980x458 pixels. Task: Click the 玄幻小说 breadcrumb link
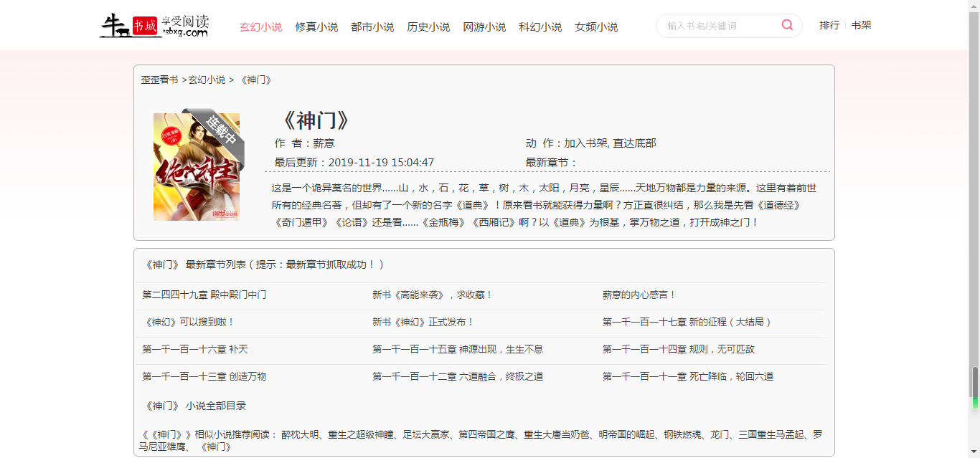(x=207, y=80)
